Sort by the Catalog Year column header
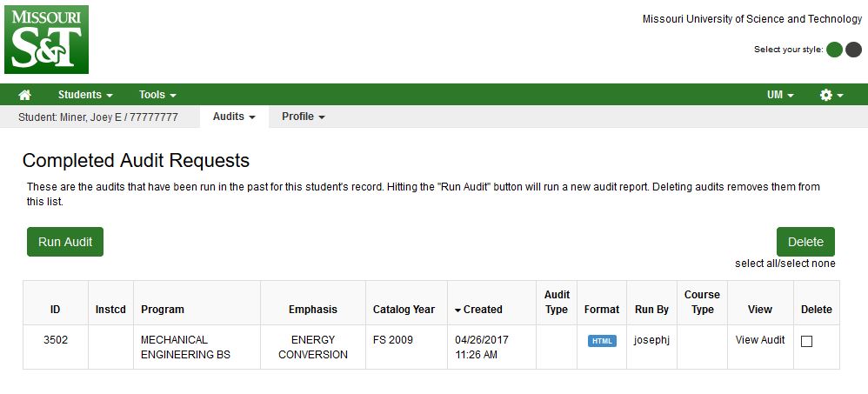Viewport: 868px width, 394px height. pyautogui.click(x=404, y=310)
